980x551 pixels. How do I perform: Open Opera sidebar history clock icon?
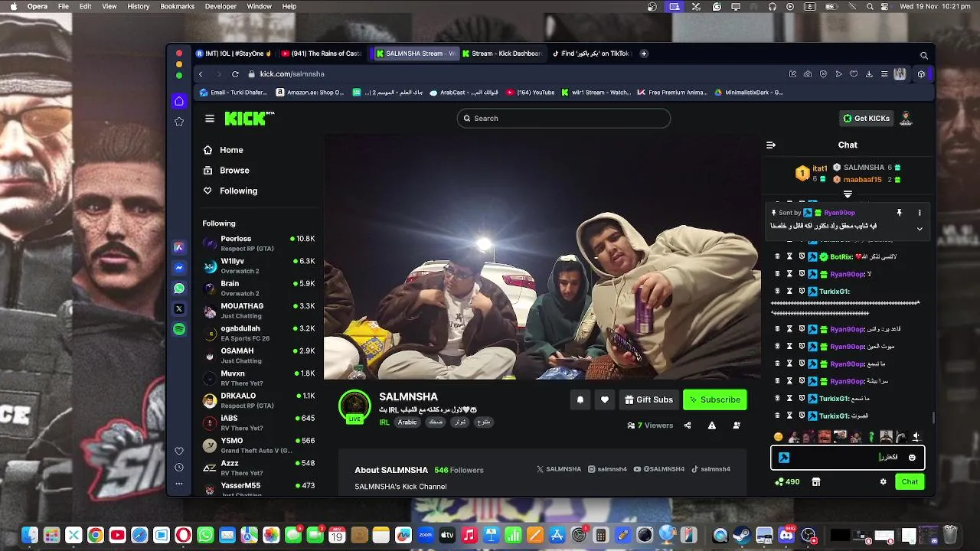pyautogui.click(x=179, y=468)
